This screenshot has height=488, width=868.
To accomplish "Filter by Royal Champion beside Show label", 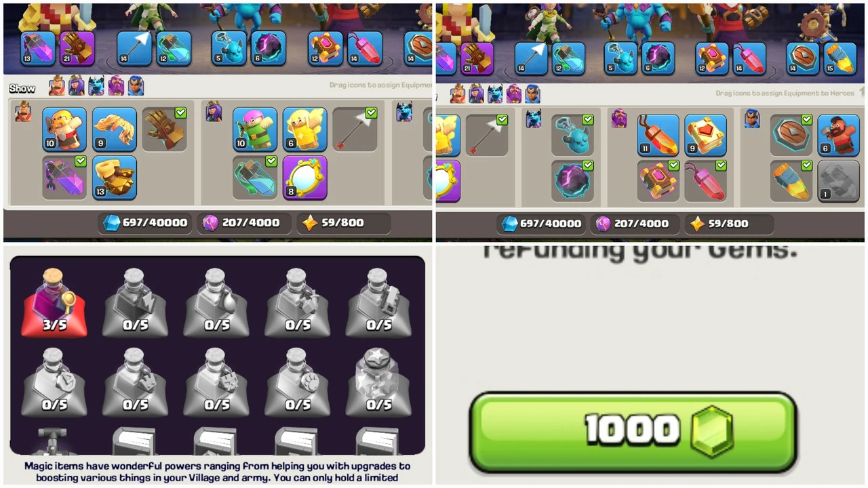I will [x=136, y=86].
